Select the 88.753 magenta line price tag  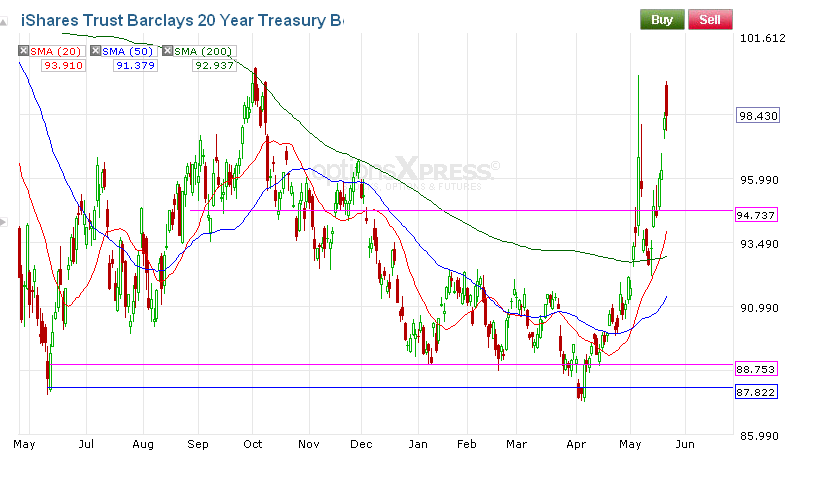756,369
